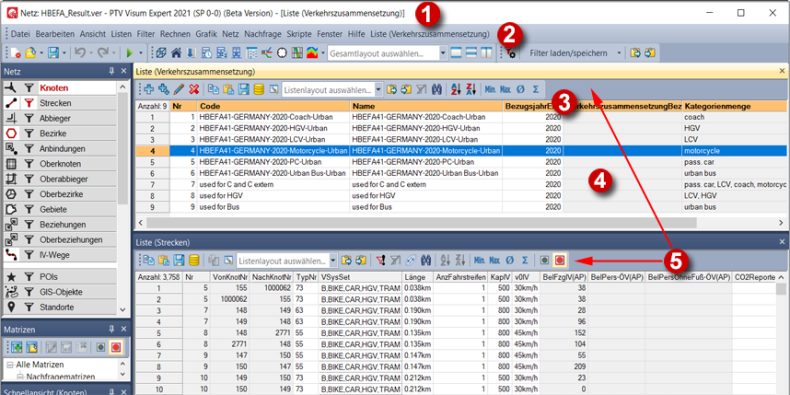Click the colorful surface chart icon
This screenshot has height=395, width=790.
coord(312,52)
